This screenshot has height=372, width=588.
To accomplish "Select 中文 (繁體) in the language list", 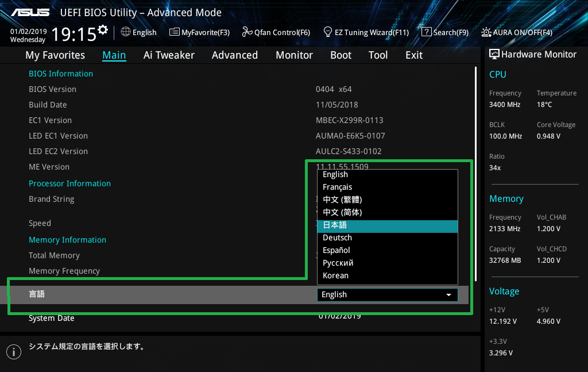I will coord(388,200).
